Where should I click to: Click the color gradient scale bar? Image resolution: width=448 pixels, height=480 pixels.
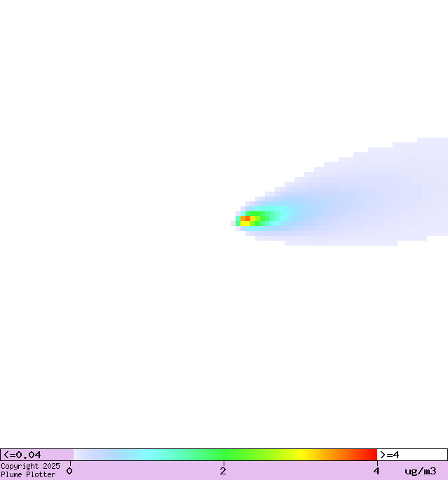[225, 455]
